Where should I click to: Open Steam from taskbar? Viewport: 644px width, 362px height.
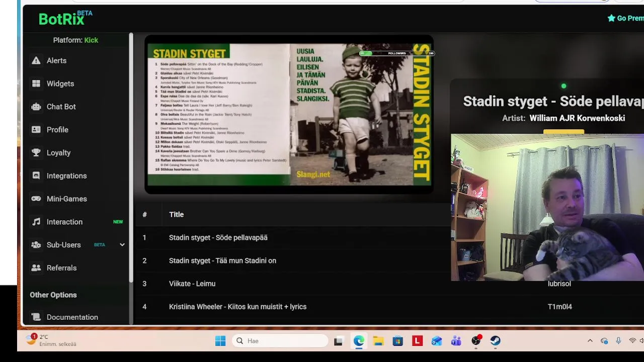pos(496,341)
